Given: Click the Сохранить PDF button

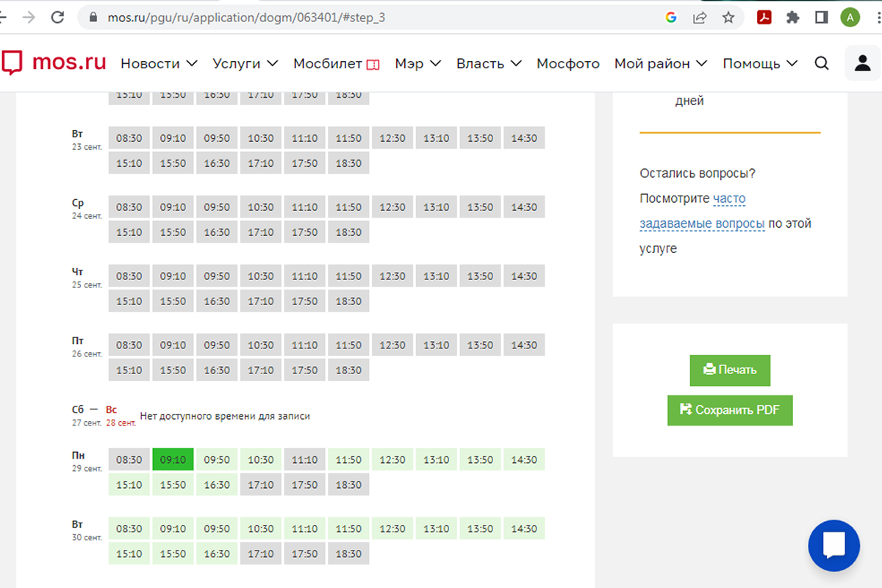Looking at the screenshot, I should (730, 410).
